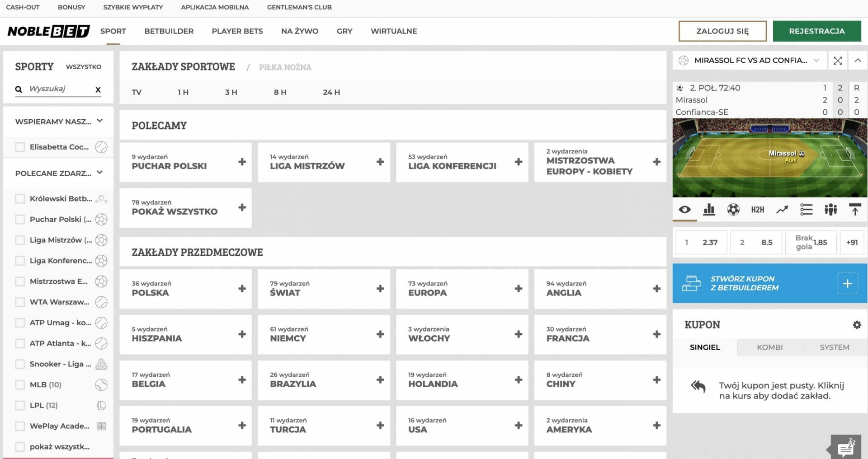Switch to the System coupon tab
Screen dimensions: 868x459
[x=835, y=347]
